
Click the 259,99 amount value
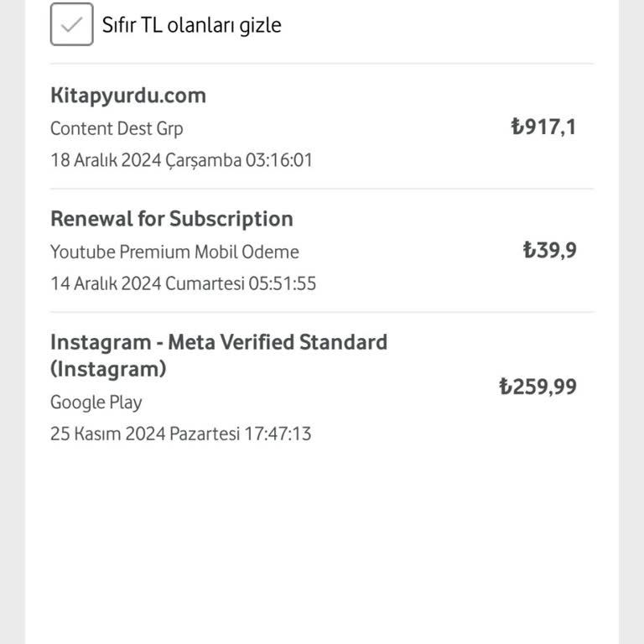pyautogui.click(x=545, y=387)
